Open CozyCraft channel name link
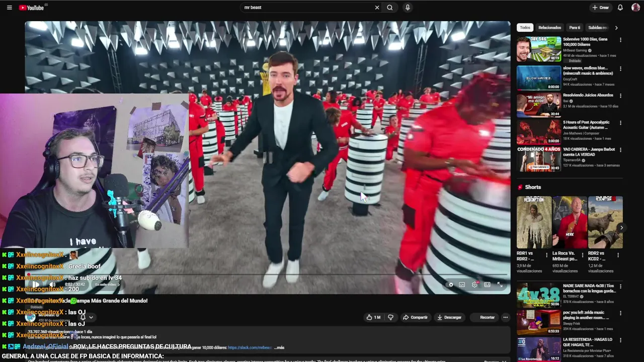The image size is (644, 362). pos(570,79)
